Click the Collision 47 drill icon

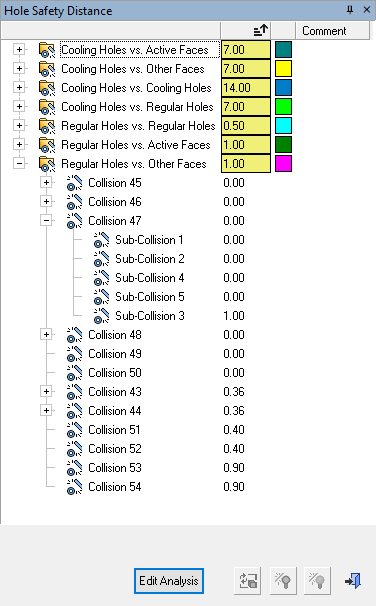coord(74,221)
